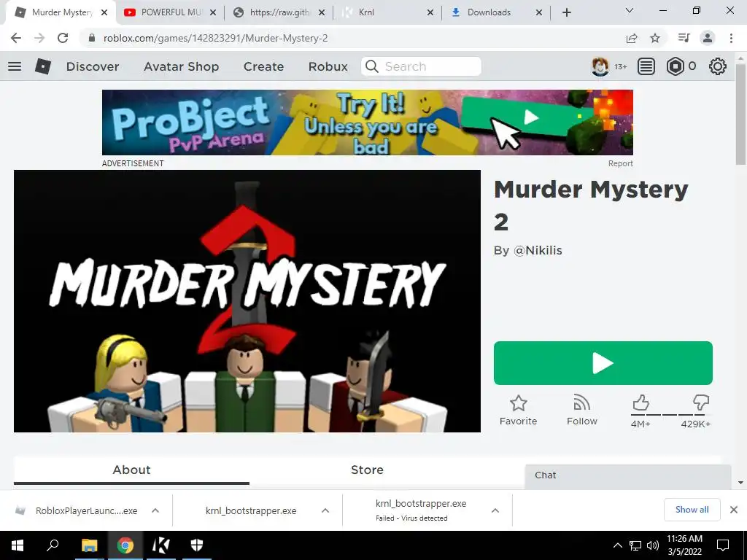Screen dimensions: 747x560
Task: Show hidden system tray icons
Action: pos(617,545)
